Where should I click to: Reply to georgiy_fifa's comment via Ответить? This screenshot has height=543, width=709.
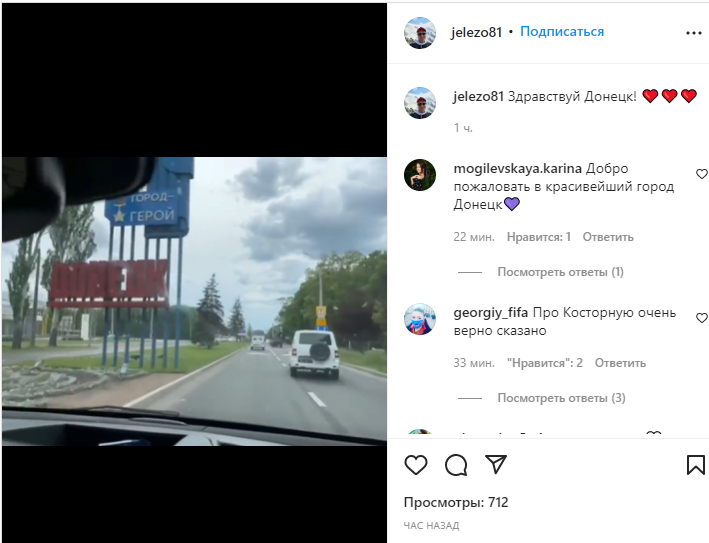[x=620, y=363]
